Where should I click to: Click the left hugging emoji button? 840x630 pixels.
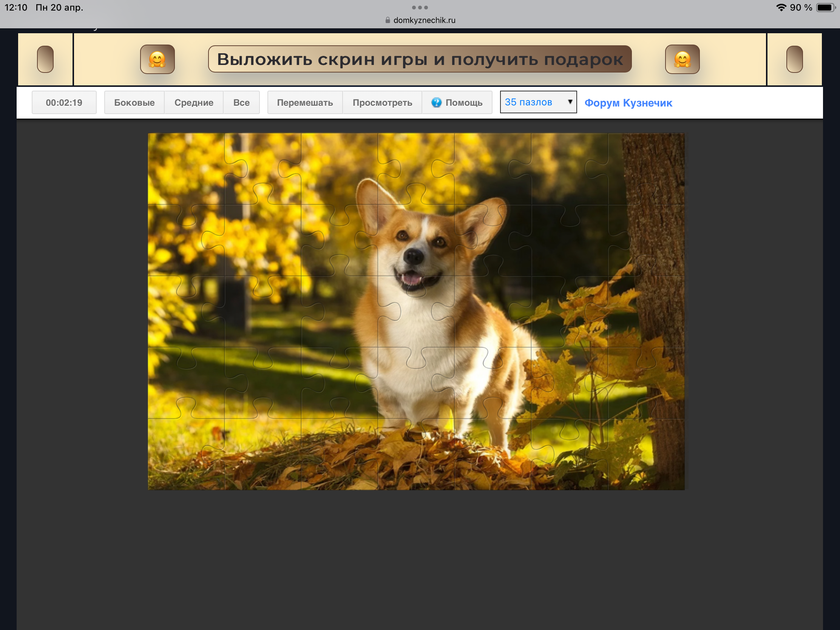point(157,59)
